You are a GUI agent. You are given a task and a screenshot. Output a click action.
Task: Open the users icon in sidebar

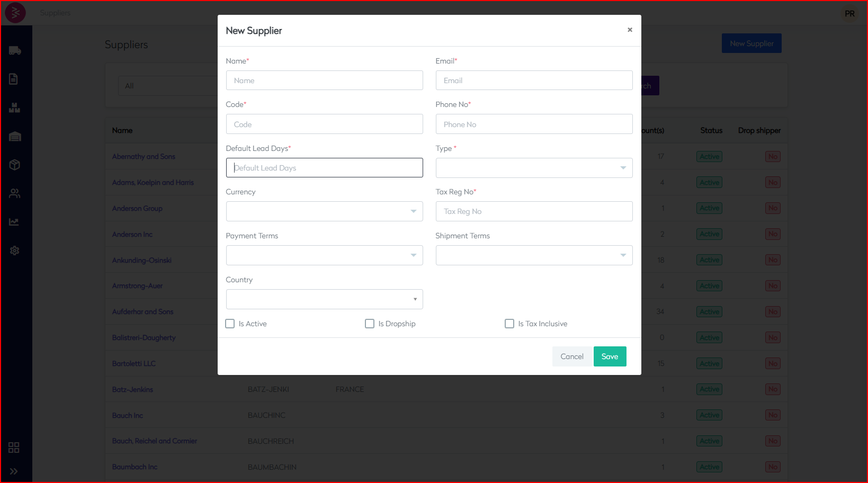pyautogui.click(x=15, y=193)
